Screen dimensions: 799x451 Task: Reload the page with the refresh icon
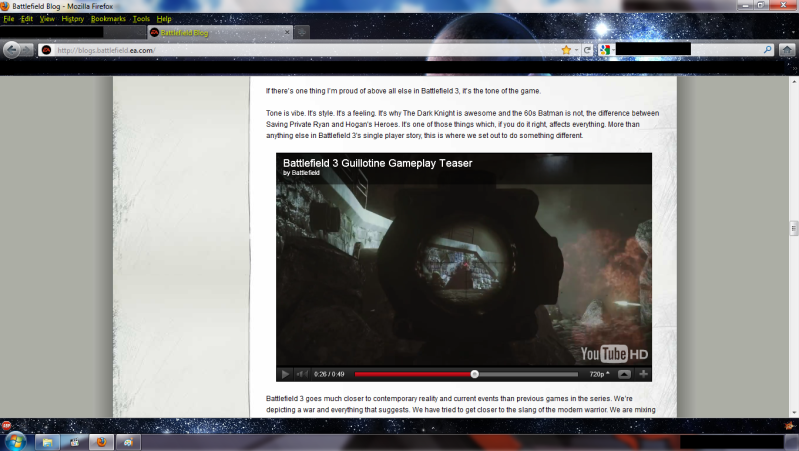(x=588, y=50)
